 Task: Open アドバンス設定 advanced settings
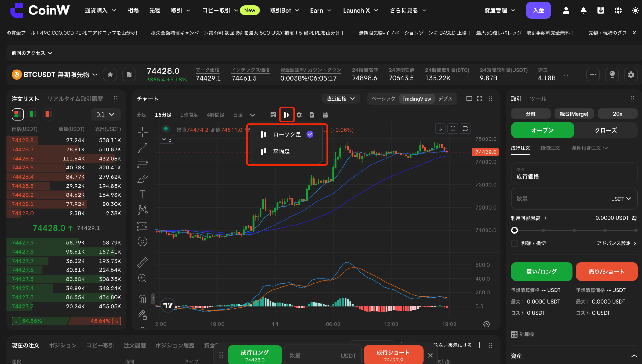[616, 243]
